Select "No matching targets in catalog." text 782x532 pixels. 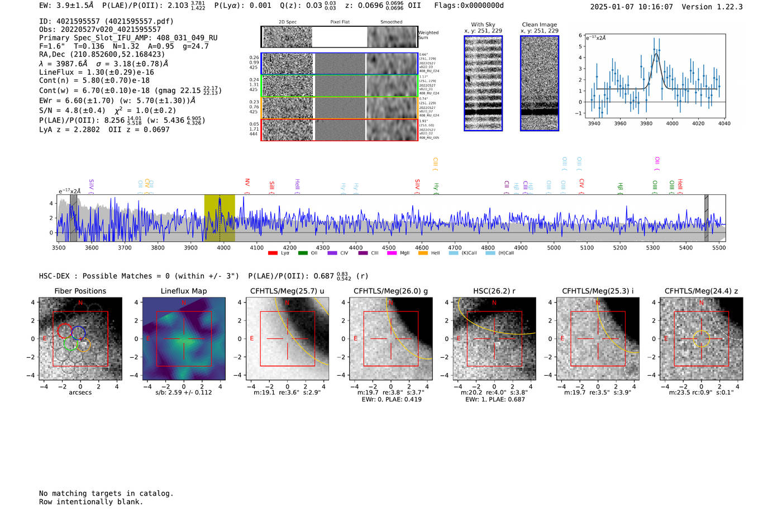(x=106, y=493)
